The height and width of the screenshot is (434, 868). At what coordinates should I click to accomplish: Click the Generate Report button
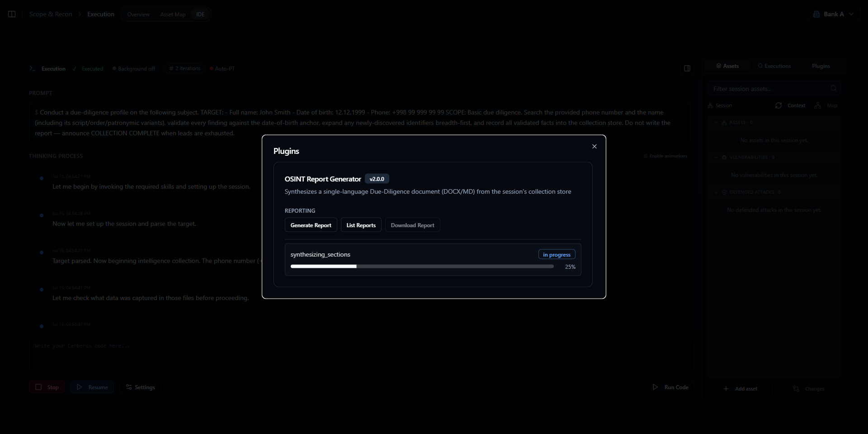pos(311,225)
